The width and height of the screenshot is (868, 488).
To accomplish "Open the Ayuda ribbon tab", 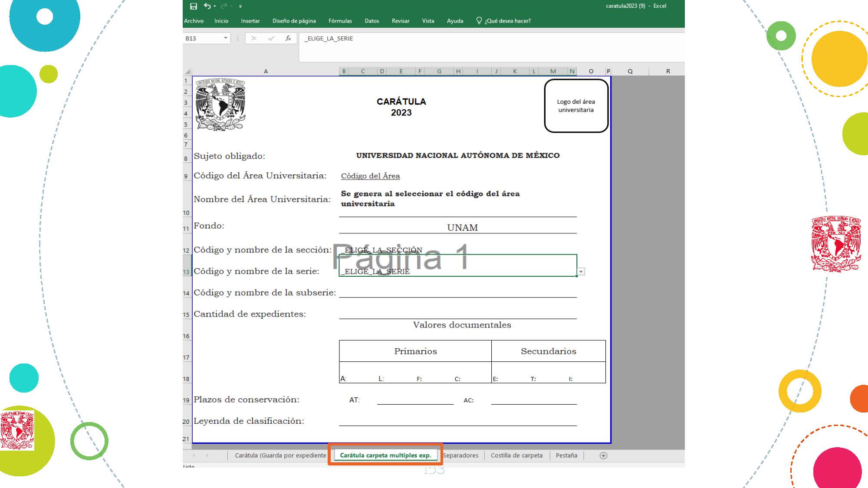I will pyautogui.click(x=455, y=21).
